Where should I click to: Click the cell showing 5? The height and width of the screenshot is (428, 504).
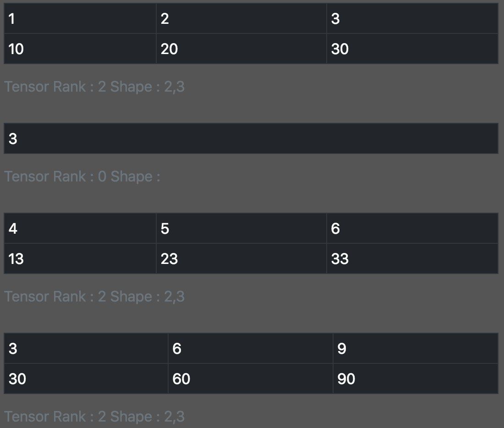pos(241,228)
